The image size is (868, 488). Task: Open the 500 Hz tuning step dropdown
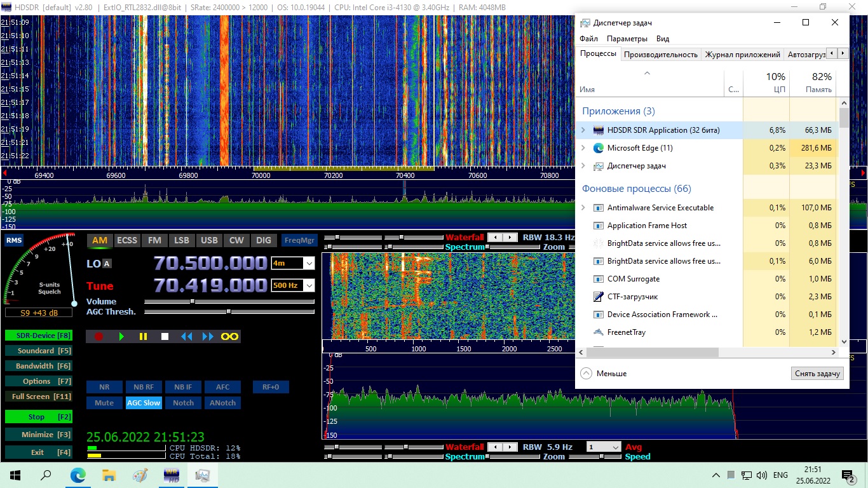[x=309, y=286]
